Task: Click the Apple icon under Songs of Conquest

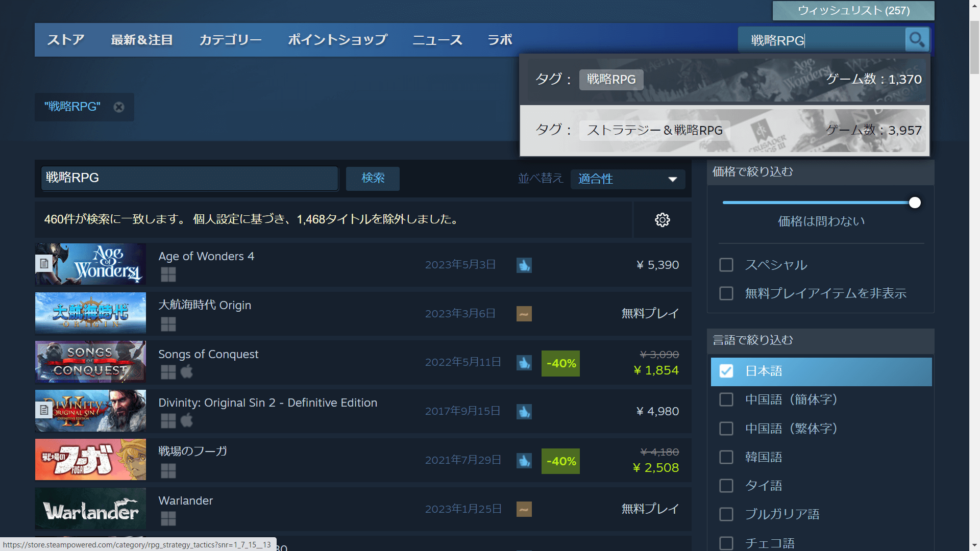Action: 186,372
